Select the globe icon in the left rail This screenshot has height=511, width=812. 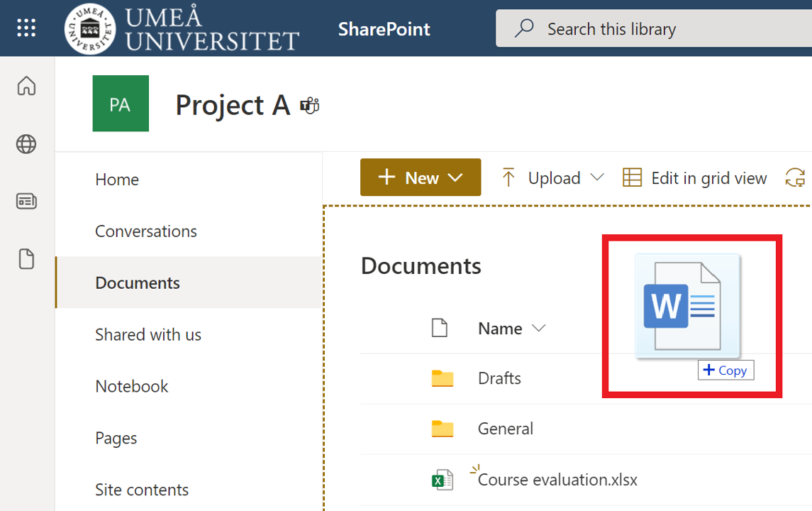(x=26, y=144)
